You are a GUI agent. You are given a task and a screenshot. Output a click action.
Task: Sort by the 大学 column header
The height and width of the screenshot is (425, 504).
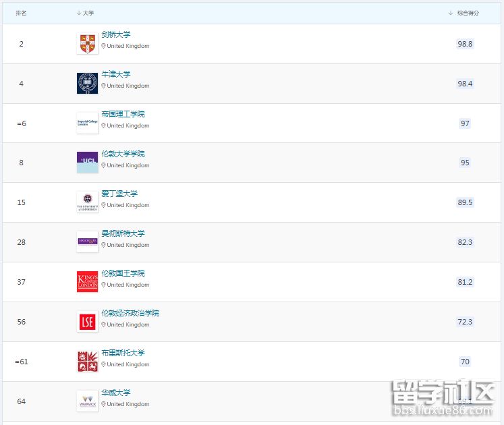tap(86, 13)
